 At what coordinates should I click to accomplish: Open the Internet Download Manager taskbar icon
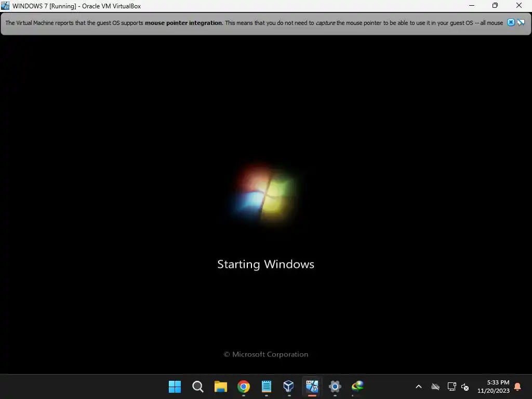[x=357, y=387]
